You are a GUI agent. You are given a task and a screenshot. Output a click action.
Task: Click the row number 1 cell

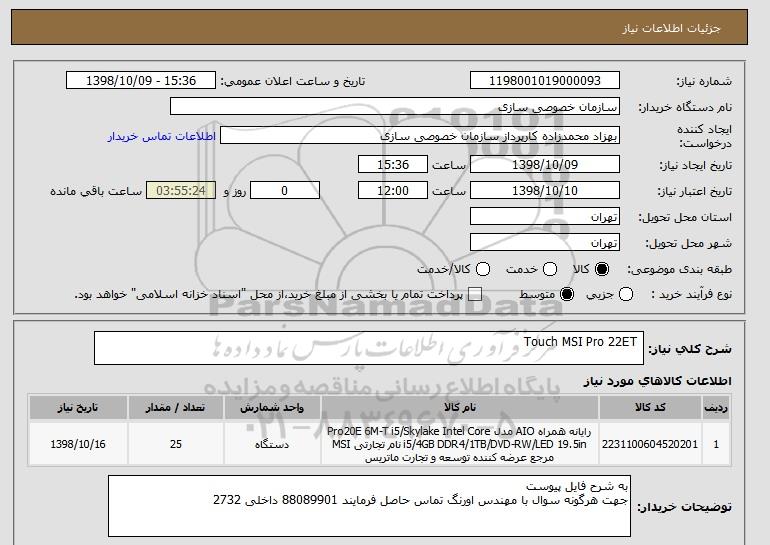(716, 444)
